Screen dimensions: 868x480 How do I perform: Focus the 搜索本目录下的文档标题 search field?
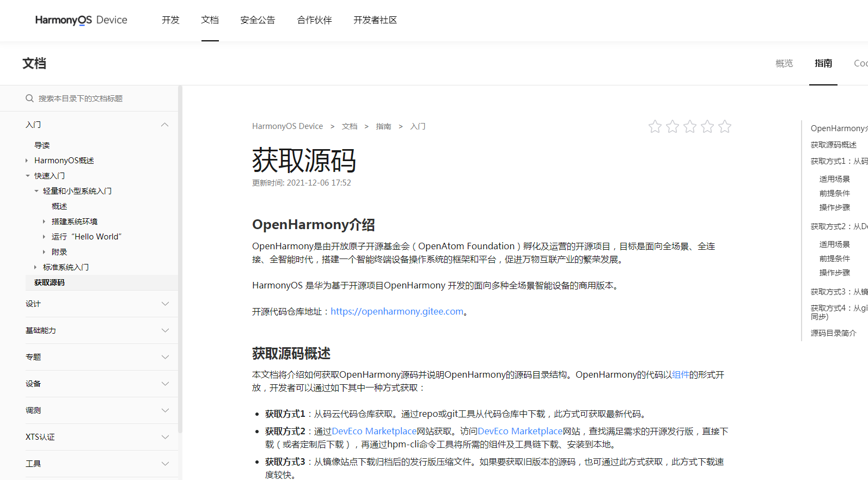(89, 99)
